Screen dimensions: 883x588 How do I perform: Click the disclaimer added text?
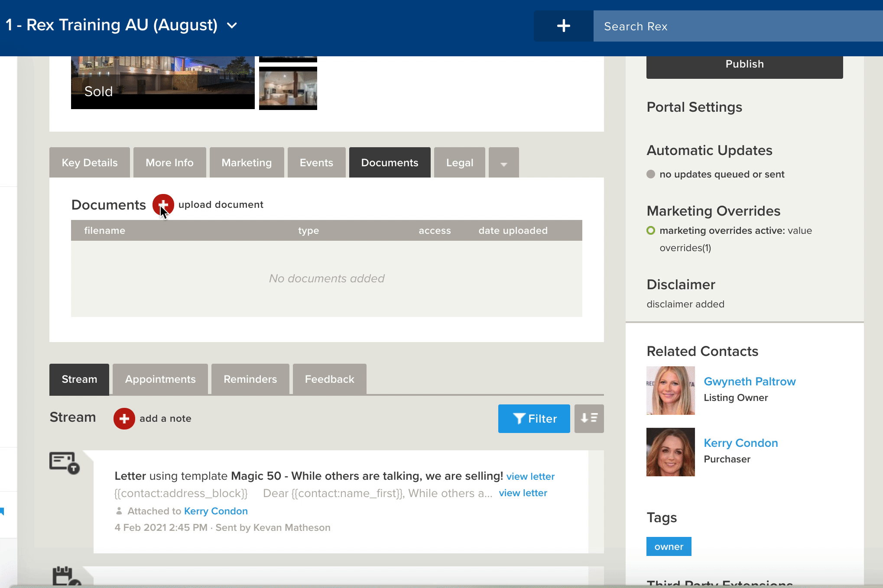(x=685, y=304)
